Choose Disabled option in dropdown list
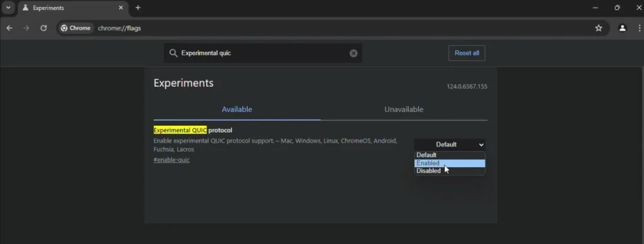 coord(450,171)
